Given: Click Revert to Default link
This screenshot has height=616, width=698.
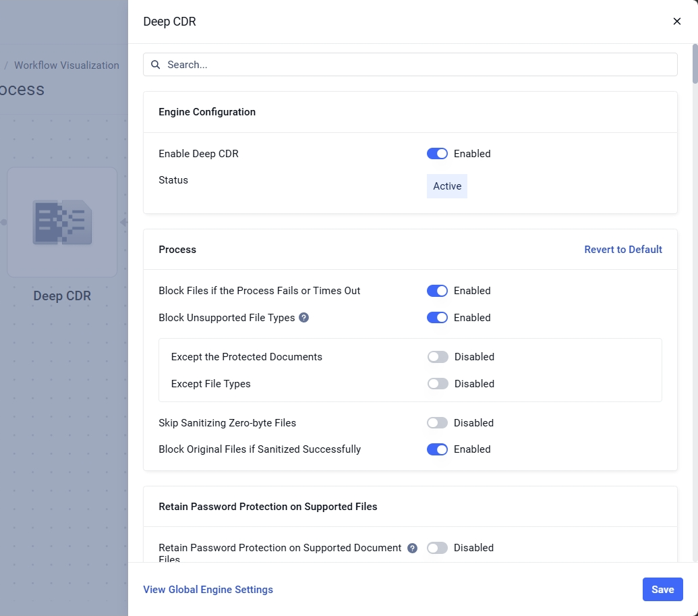Looking at the screenshot, I should (622, 250).
